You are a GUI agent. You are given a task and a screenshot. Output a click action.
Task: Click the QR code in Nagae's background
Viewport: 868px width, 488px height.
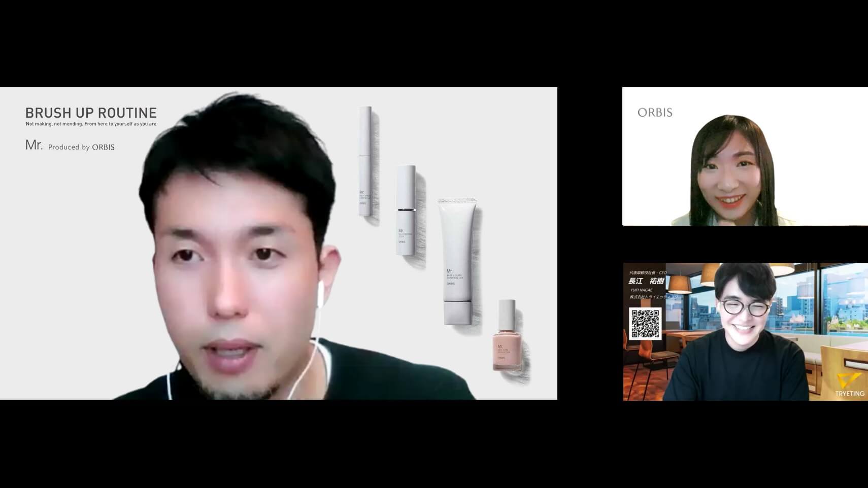(645, 324)
